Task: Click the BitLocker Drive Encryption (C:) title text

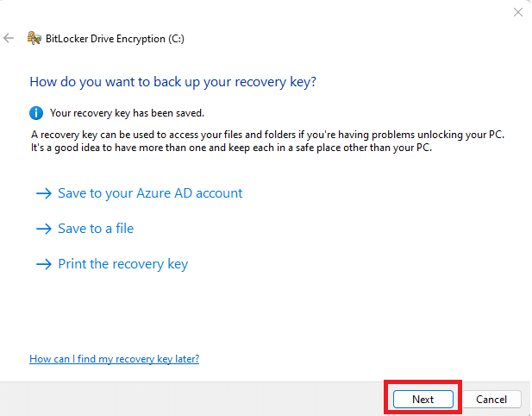Action: (115, 39)
